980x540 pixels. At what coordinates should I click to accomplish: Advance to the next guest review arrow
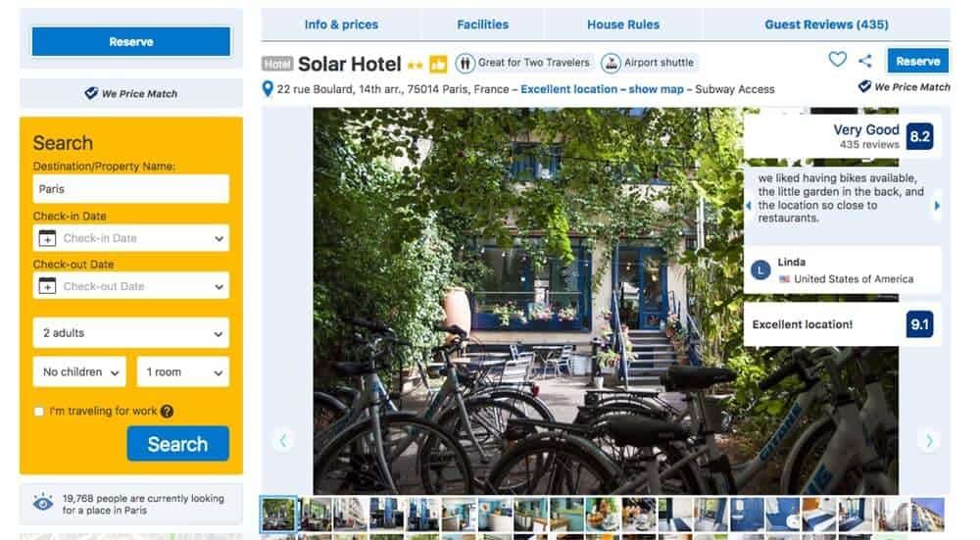[x=936, y=206]
